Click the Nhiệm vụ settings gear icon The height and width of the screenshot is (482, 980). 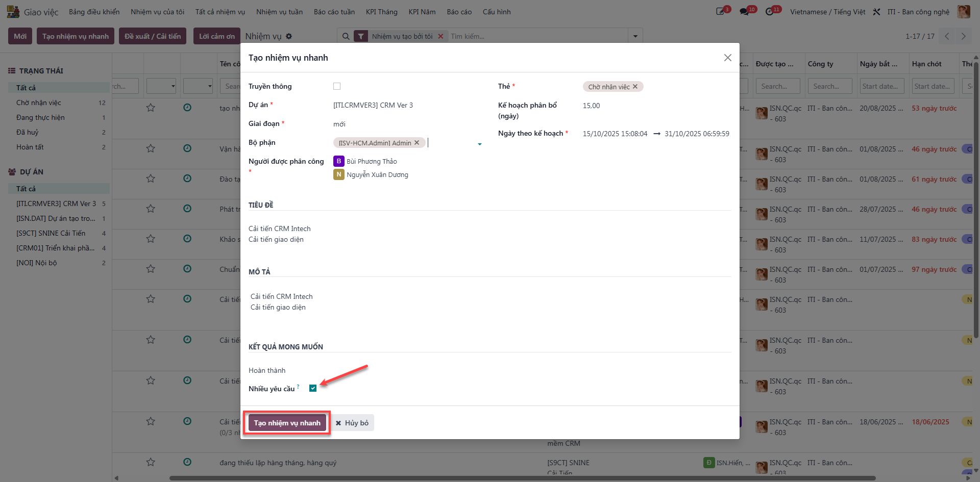(x=289, y=36)
